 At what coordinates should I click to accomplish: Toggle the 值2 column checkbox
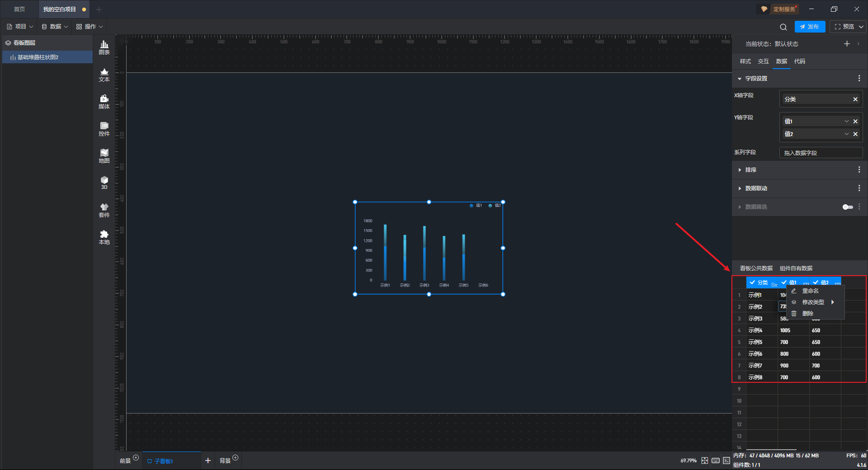point(816,282)
